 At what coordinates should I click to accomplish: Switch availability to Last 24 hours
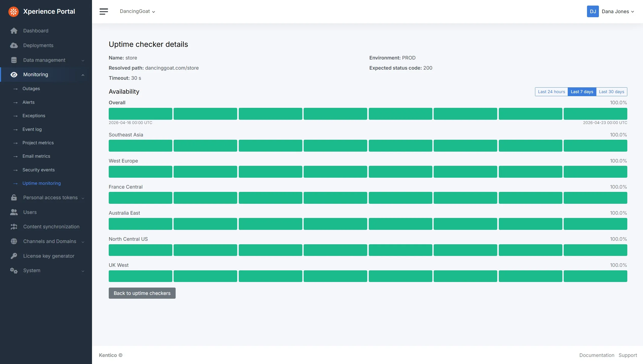click(551, 92)
